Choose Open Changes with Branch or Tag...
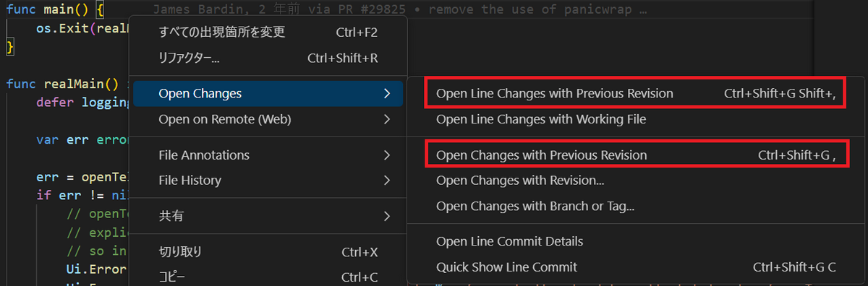The width and height of the screenshot is (868, 286). tap(636, 207)
